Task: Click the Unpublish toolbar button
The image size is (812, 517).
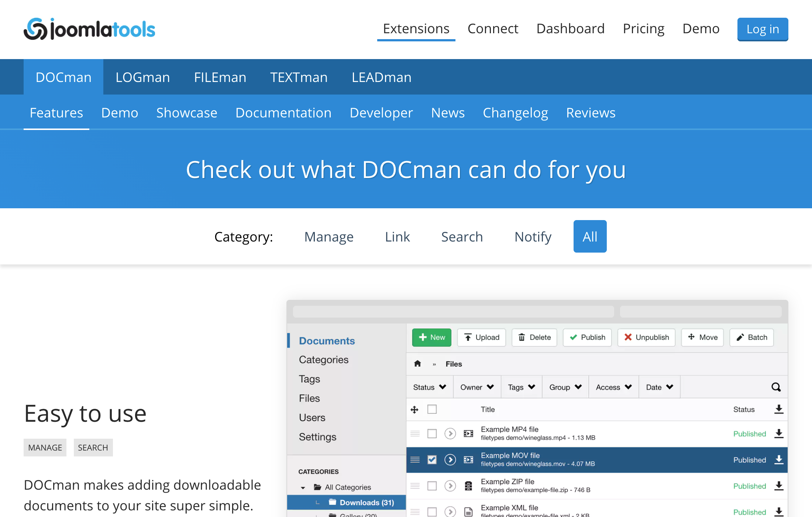Action: (646, 337)
